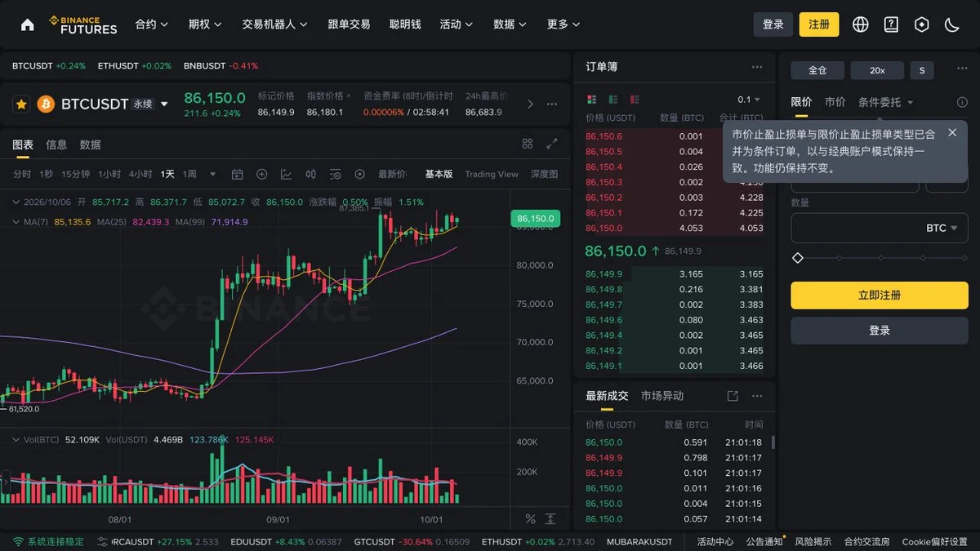
Task: Click the chart auto-scale icon below price axis
Action: coord(550,519)
